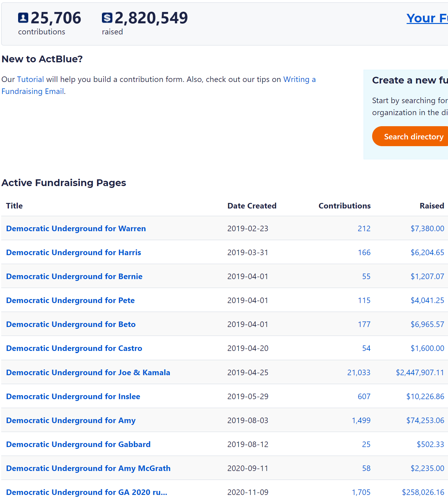Image resolution: width=448 pixels, height=502 pixels.
Task: Click the Raised column header
Action: tap(432, 206)
